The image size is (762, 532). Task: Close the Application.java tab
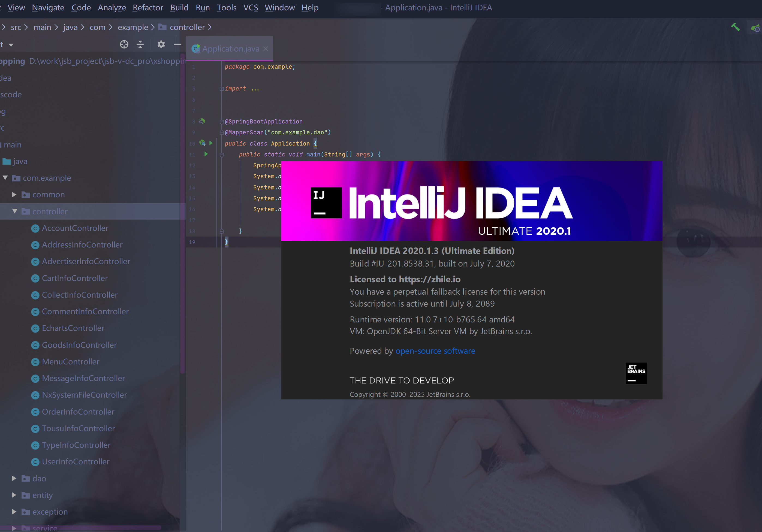tap(266, 49)
